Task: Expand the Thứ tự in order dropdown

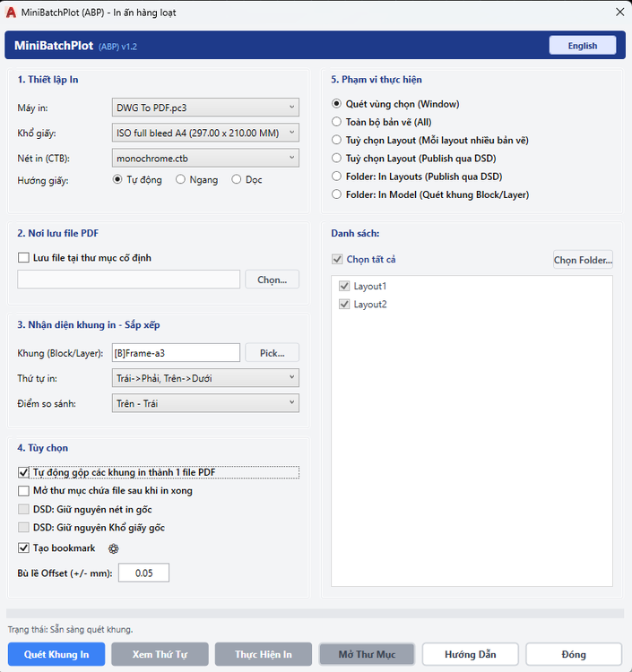Action: tap(205, 378)
